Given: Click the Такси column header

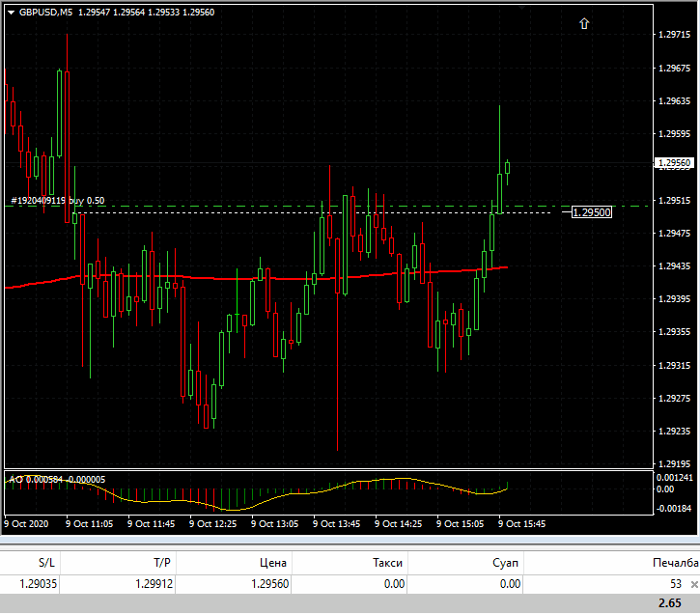Looking at the screenshot, I should click(387, 563).
